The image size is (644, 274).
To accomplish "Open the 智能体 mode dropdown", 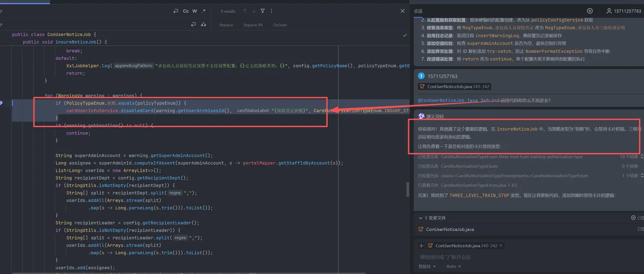I will [x=427, y=266].
